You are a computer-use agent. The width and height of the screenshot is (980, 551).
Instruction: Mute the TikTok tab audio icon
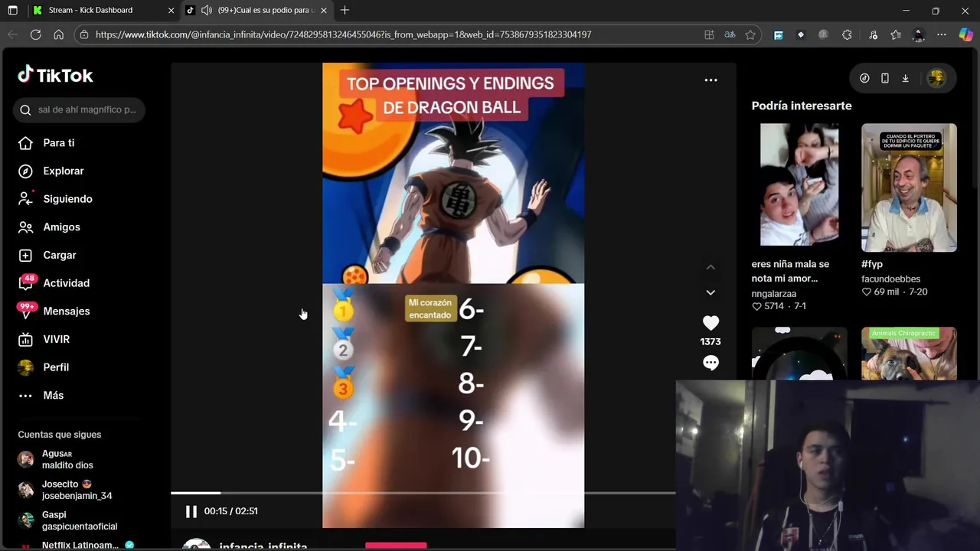[206, 10]
